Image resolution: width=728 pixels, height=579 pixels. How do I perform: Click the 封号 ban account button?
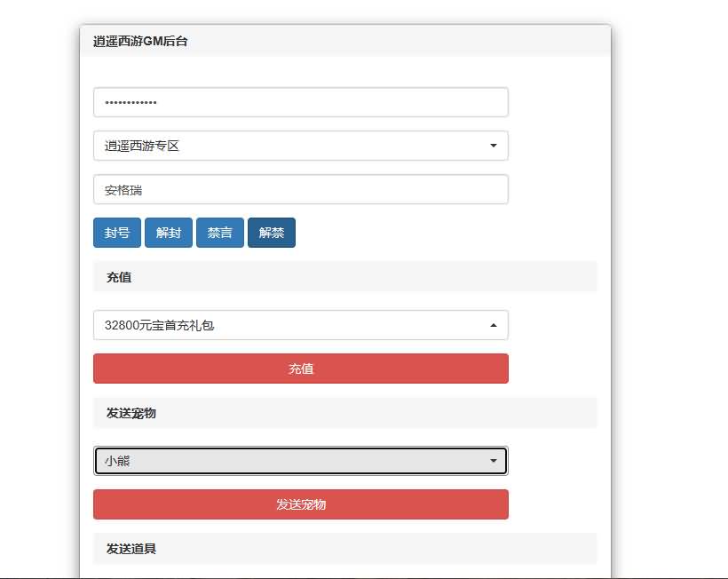(x=116, y=233)
